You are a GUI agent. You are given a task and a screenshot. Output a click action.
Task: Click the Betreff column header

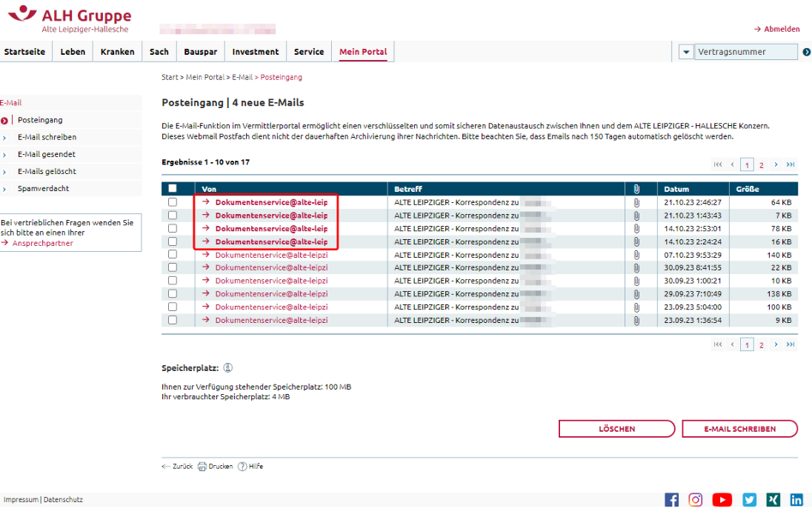coord(408,189)
